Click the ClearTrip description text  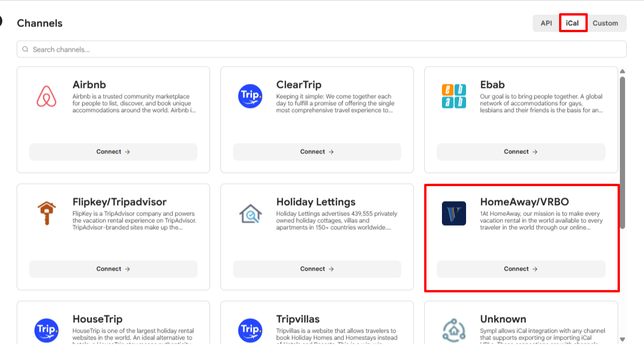(335, 103)
